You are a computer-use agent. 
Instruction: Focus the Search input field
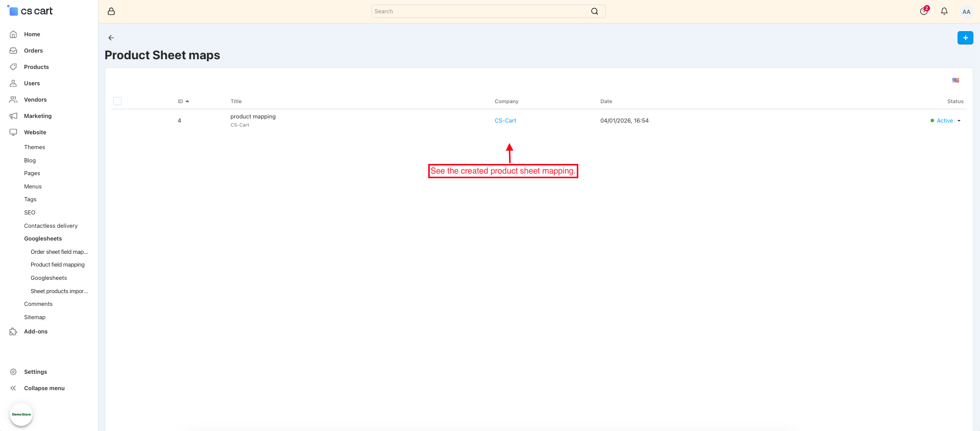coord(488,11)
